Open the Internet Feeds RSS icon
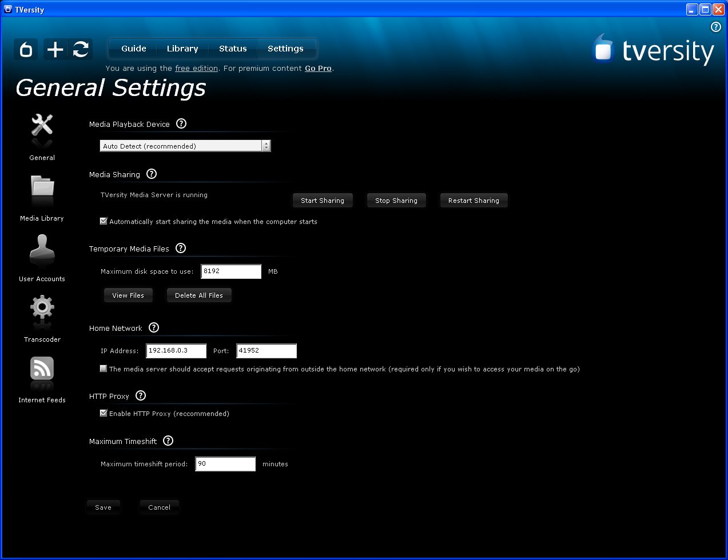The height and width of the screenshot is (560, 728). click(x=42, y=369)
